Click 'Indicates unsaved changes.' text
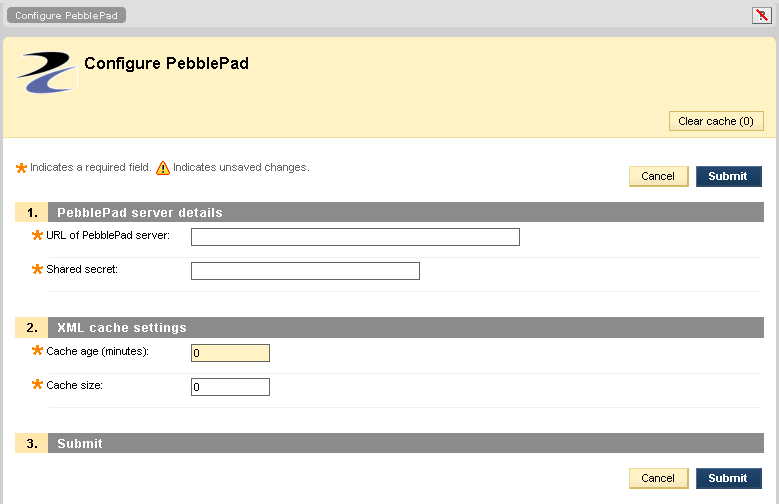 [241, 168]
